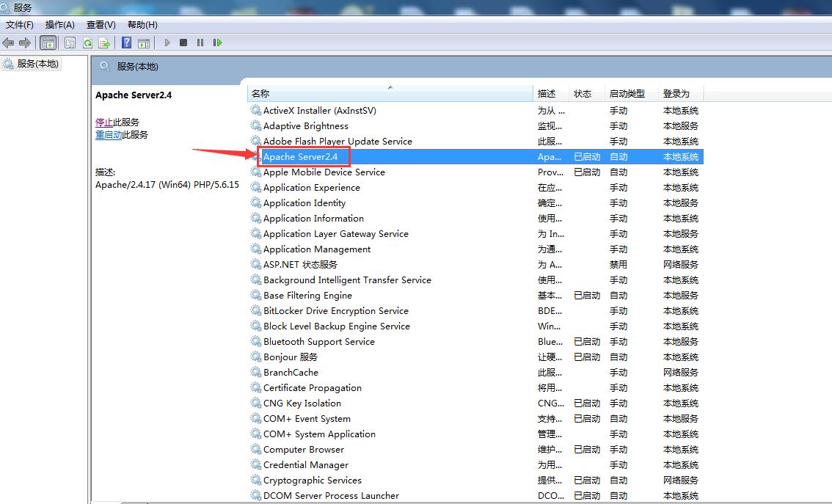Viewport: 832px width, 504px height.
Task: Click the 已启动 status of Bluetooth Support Service
Action: click(587, 341)
